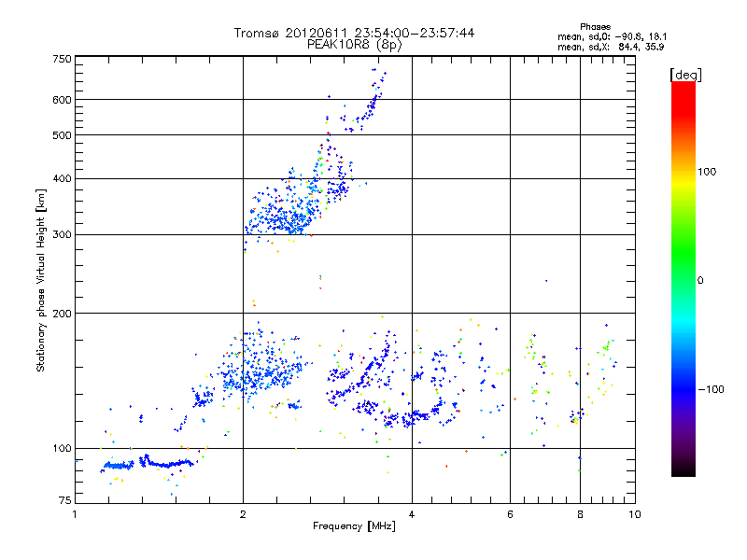Click the x-axis label "2"
The height and width of the screenshot is (560, 747).
pyautogui.click(x=243, y=514)
